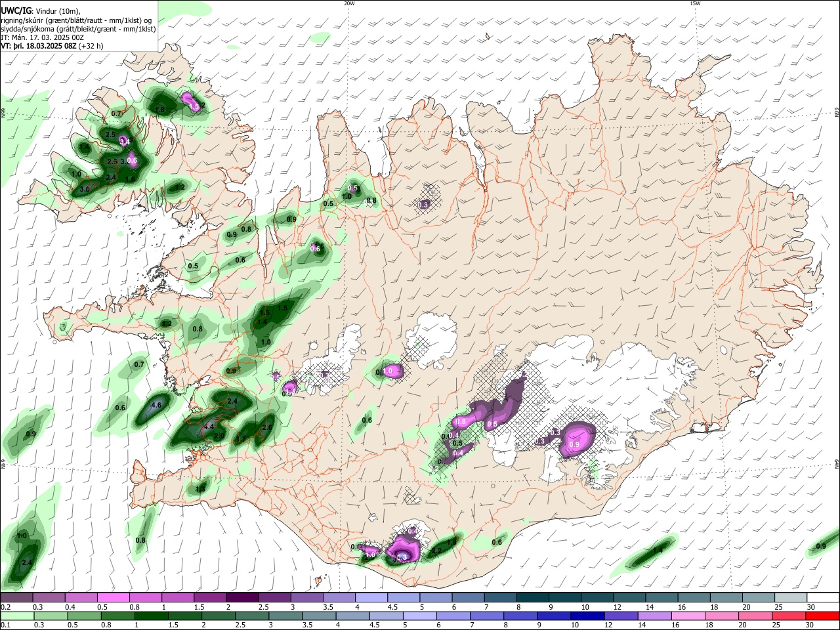Screen dimensions: 840x630
Task: Click the 'slydda/snjókoma (grátt/bleikt/grænt - mm/1klst)' line
Action: [78, 29]
